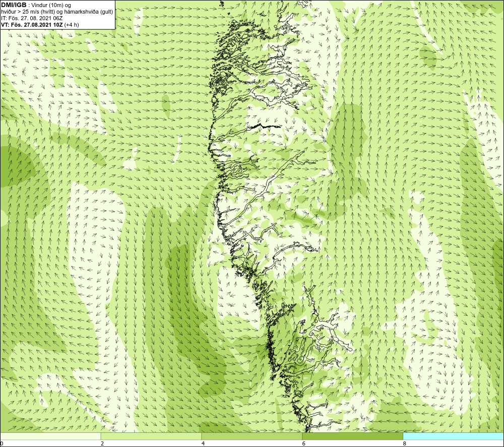Click the legend scale label '4'
504x447 pixels.
coord(203,444)
